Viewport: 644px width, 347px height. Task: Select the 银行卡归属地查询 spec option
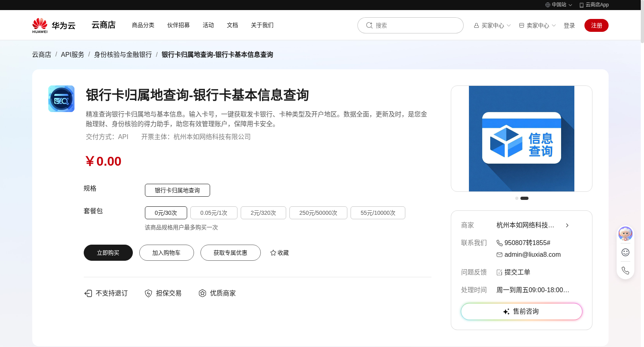[178, 190]
